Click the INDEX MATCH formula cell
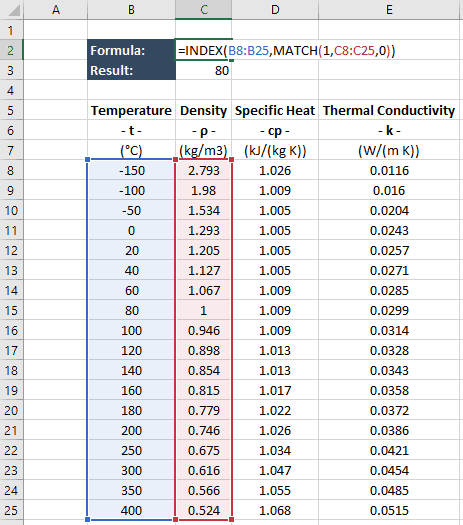Screen dimensions: 463x525 coord(204,50)
